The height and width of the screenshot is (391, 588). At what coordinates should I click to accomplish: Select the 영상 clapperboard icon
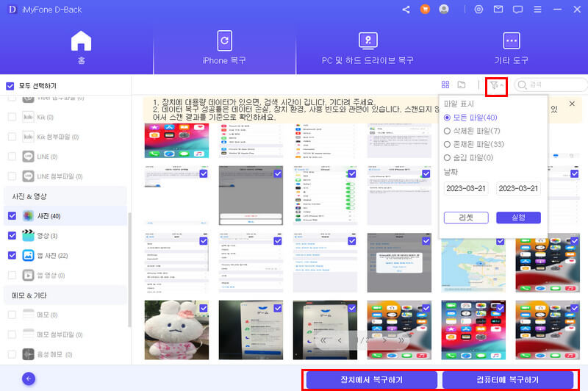click(28, 235)
